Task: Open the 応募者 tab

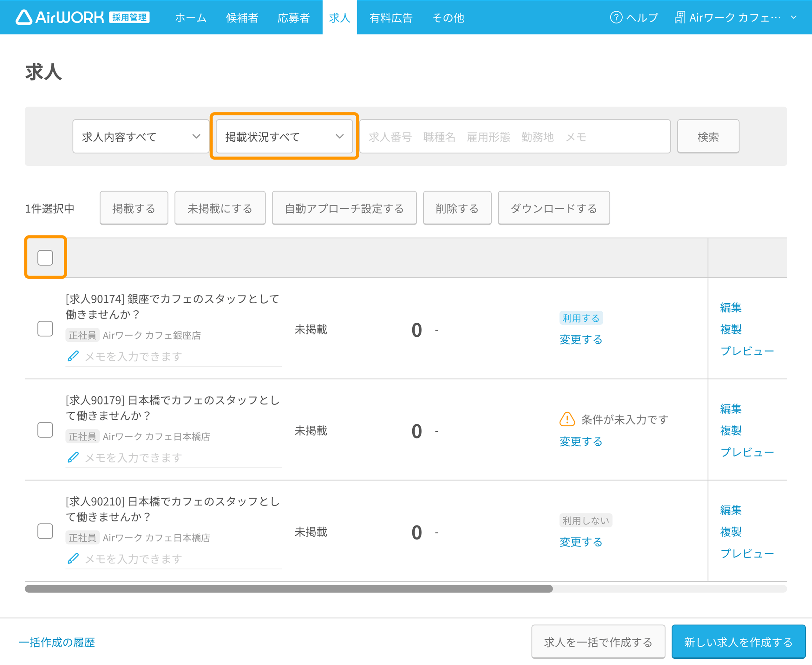Action: 293,18
